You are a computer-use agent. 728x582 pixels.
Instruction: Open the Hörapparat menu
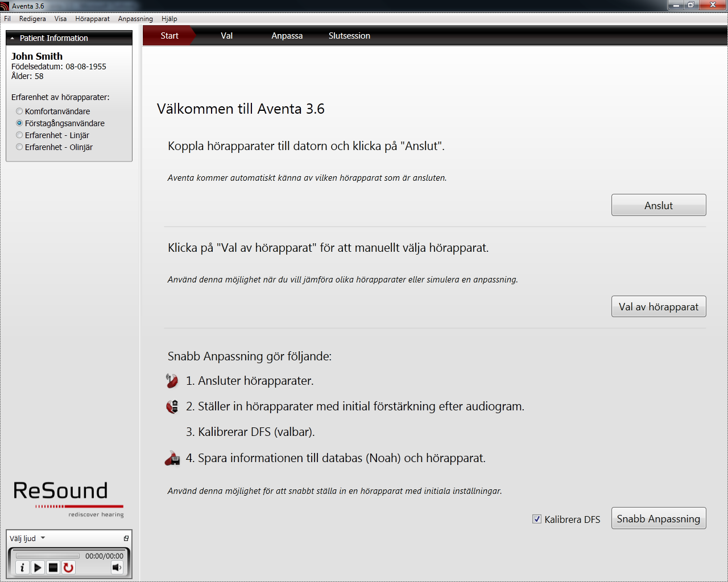pos(92,19)
